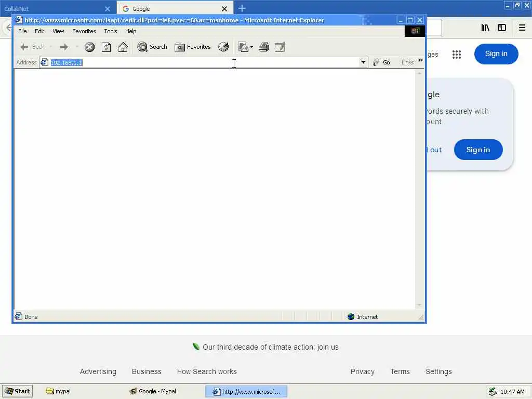The width and height of the screenshot is (532, 399).
Task: Open the Privacy footer link on Google
Action: tap(362, 371)
